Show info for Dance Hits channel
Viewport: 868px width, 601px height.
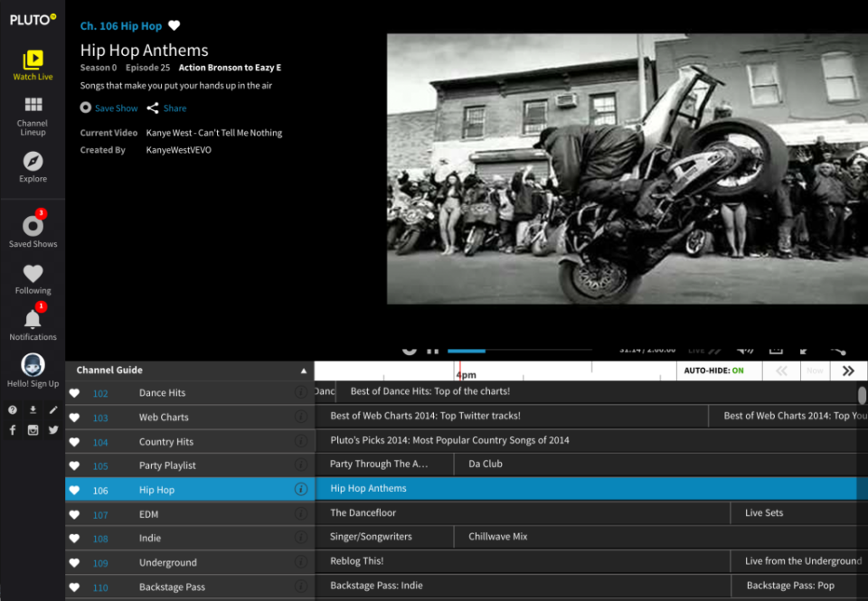point(300,392)
